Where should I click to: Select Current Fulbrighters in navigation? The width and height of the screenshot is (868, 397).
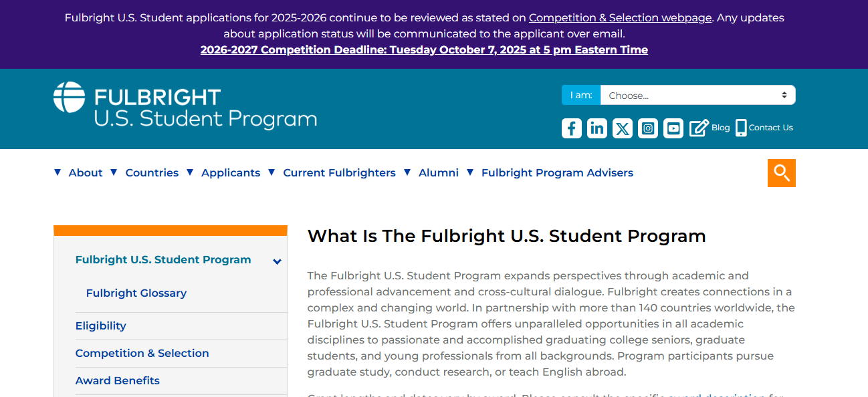coord(339,172)
